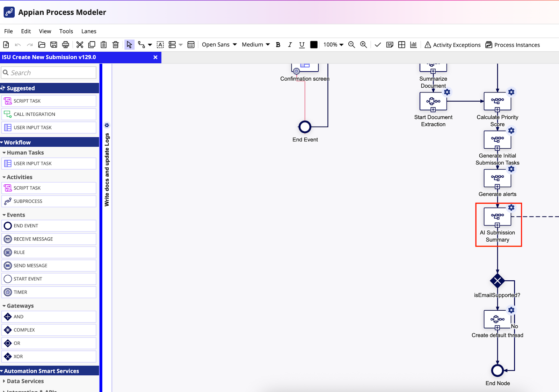Choose the TIMER event palette item

49,292
